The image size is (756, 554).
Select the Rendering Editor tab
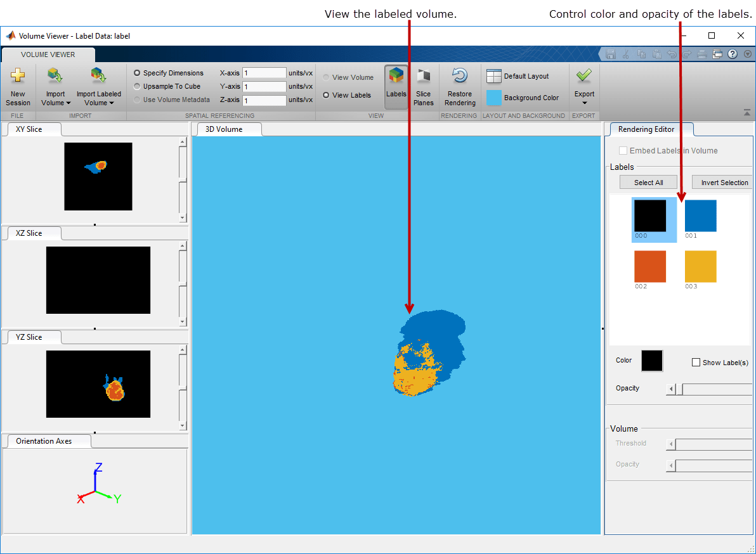coord(651,129)
